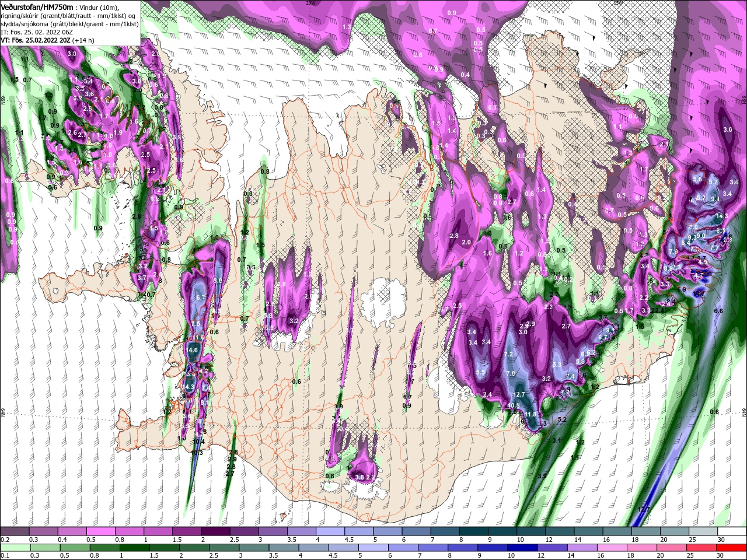This screenshot has width=747, height=560.
Task: Click the palest green swatch above label 0.1
Action: pos(15,548)
